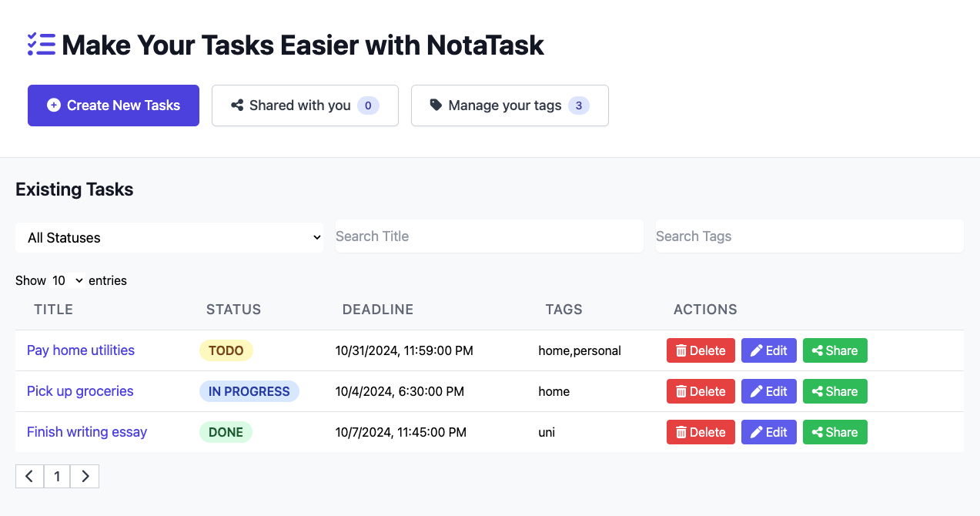Click the share icon for Pay home utilities

pos(818,350)
